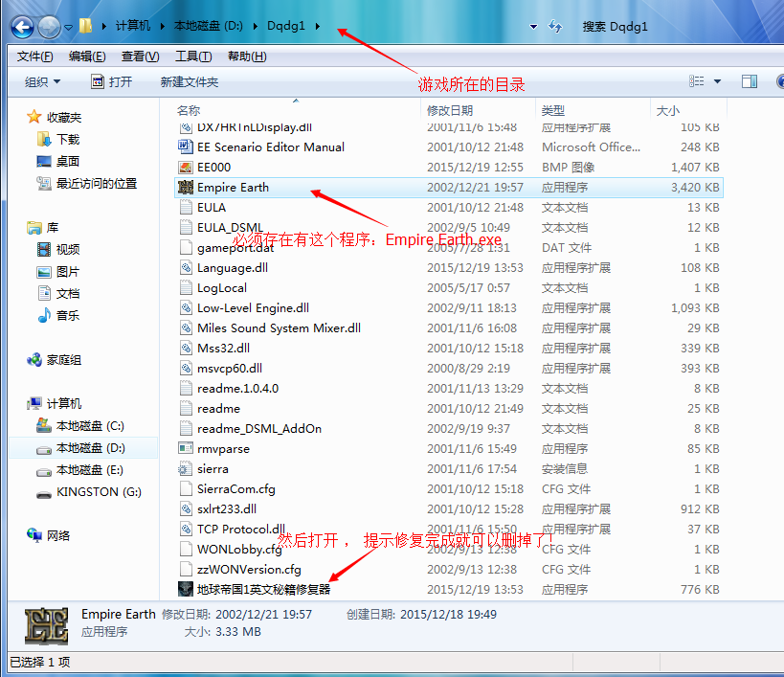
Task: Select 计算机 in the navigation pane
Action: (63, 403)
